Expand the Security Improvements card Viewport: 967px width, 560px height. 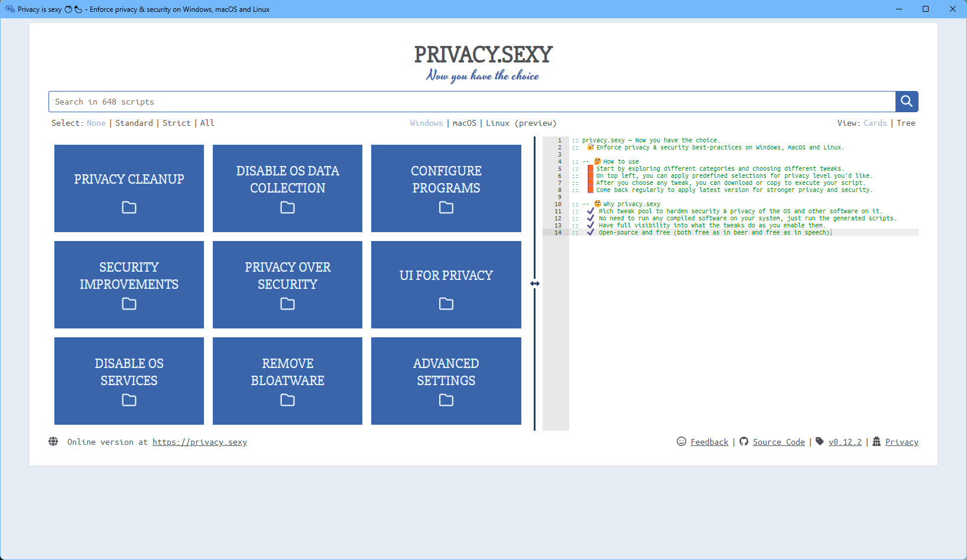[x=129, y=285]
